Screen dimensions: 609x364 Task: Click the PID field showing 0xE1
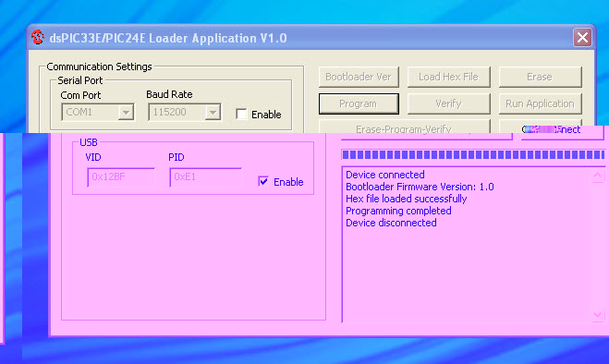coord(205,177)
